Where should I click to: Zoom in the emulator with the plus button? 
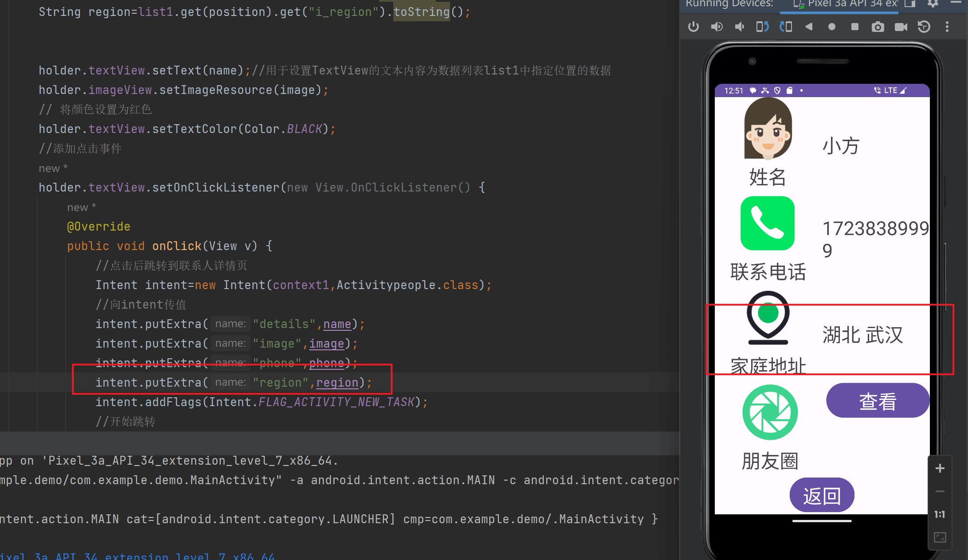pyautogui.click(x=940, y=468)
